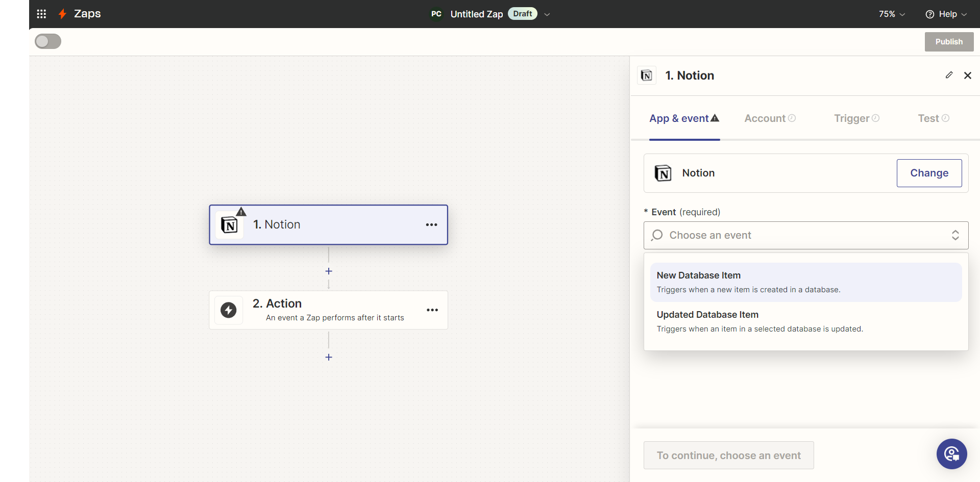Viewport: 980px width, 482px height.
Task: Switch to the Test tab
Action: coord(933,118)
